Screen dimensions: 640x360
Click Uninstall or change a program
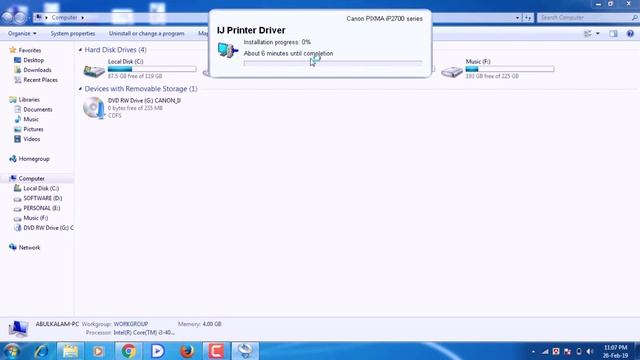[147, 33]
